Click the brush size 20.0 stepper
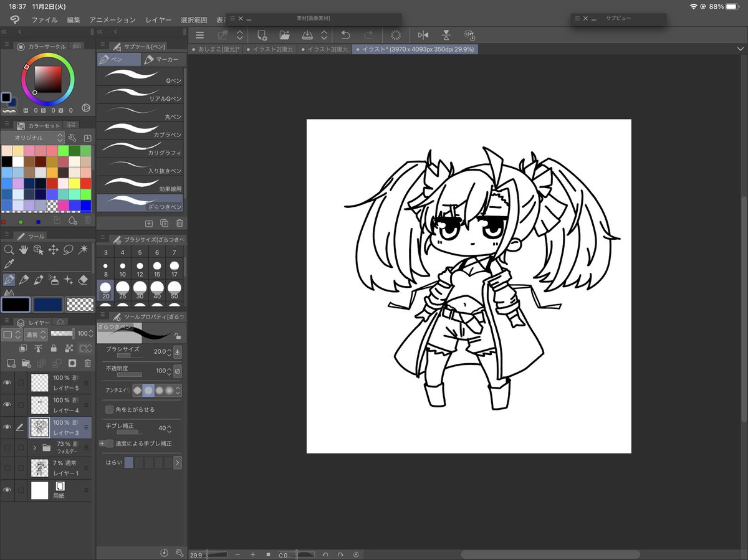 [x=170, y=352]
